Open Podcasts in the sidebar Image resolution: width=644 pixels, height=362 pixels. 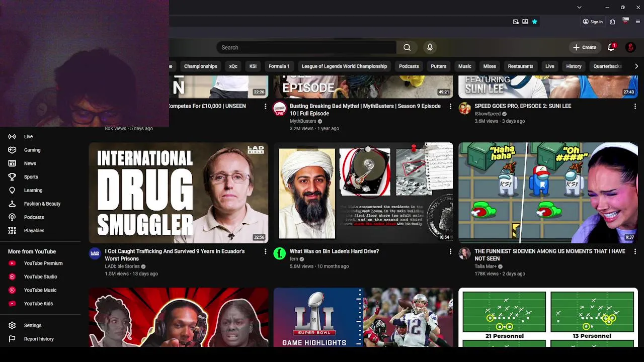pos(34,217)
